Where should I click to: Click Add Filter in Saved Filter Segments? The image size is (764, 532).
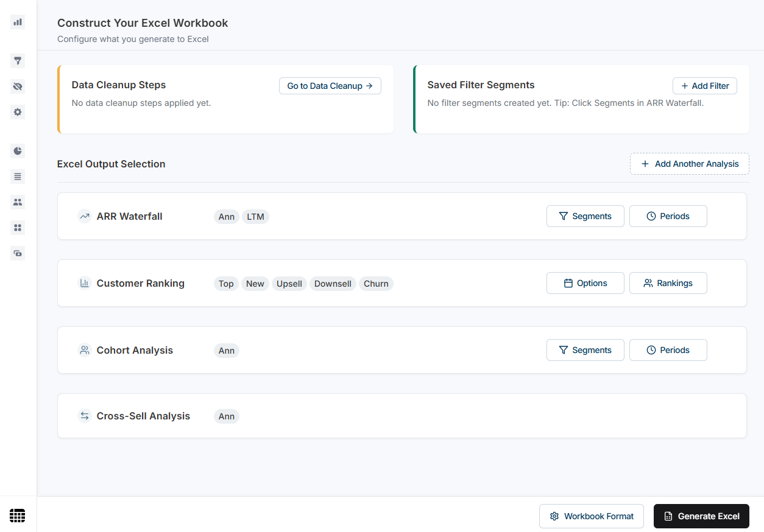tap(704, 86)
